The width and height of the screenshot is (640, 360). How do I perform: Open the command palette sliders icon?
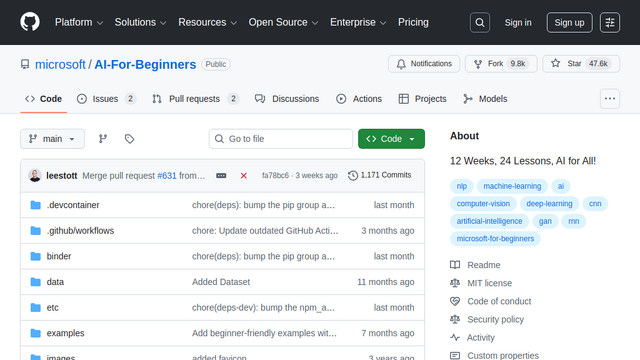[x=610, y=22]
